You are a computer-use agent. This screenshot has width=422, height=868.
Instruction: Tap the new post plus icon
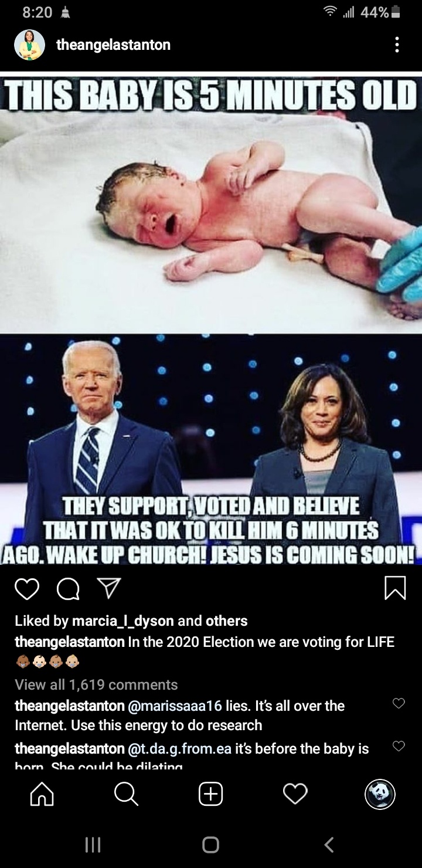tap(211, 795)
